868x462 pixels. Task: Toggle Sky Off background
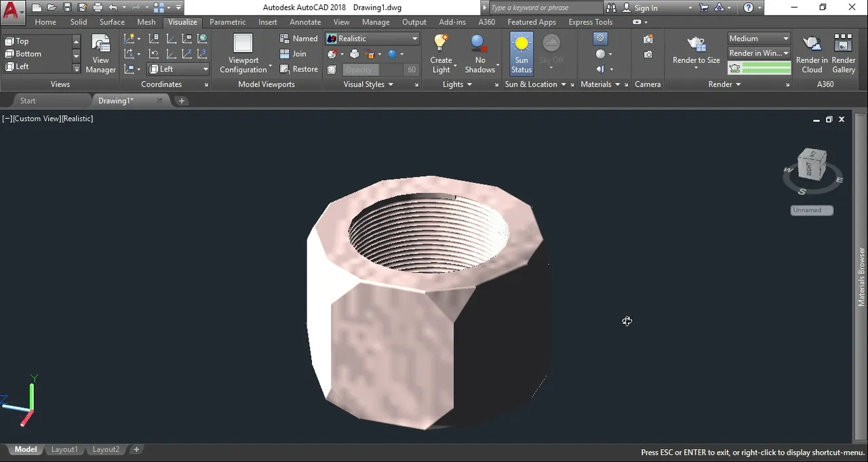click(551, 54)
